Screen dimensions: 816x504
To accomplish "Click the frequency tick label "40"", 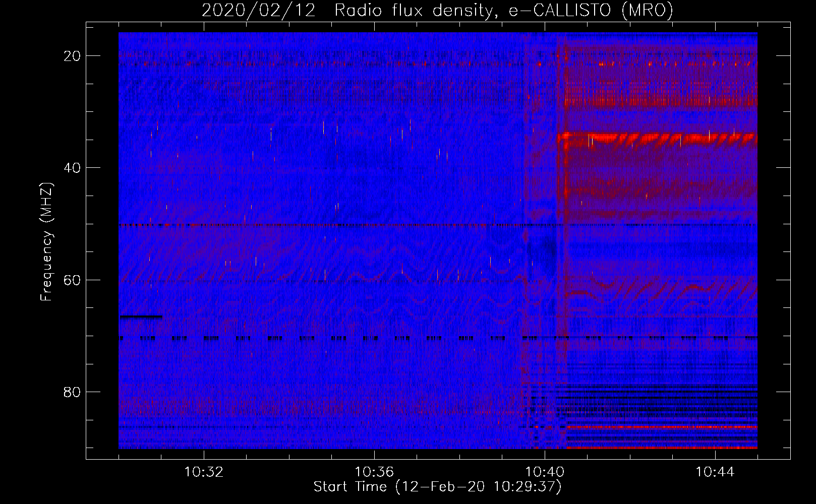I will tap(72, 168).
